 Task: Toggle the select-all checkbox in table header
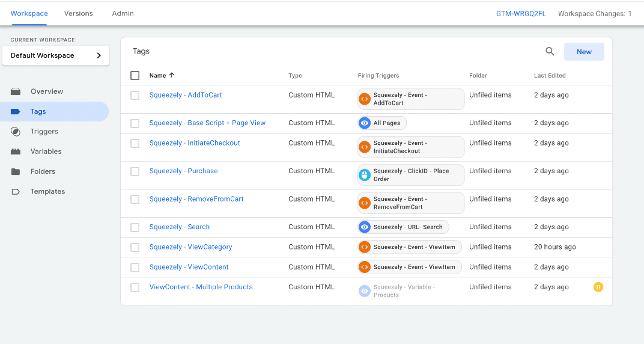135,76
